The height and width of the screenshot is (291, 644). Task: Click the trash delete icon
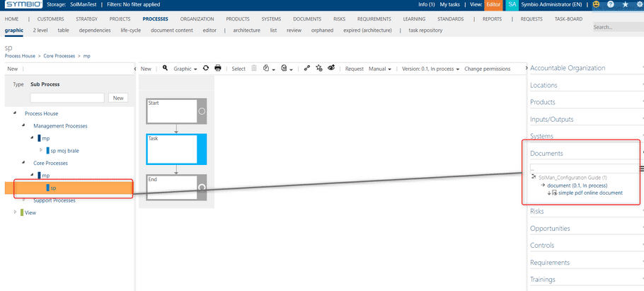point(254,68)
